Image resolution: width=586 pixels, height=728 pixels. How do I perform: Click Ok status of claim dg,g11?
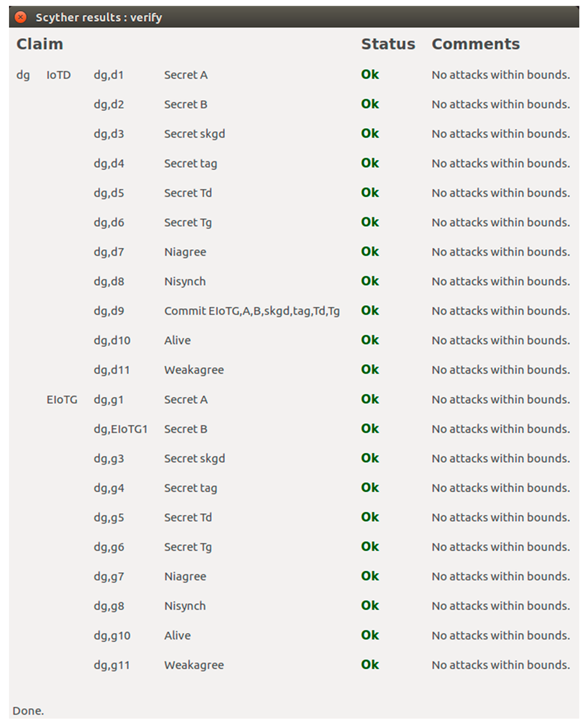[370, 665]
